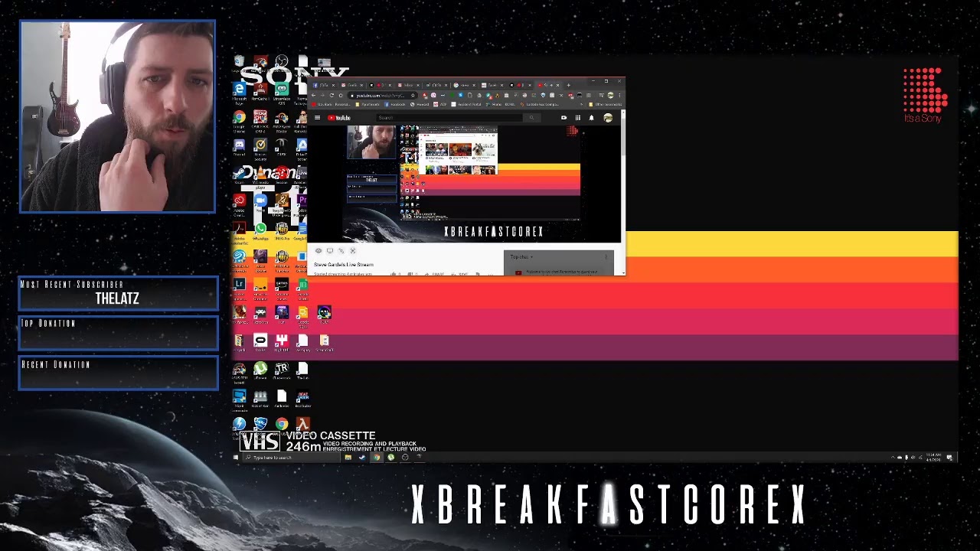Viewport: 980px width, 551px height.
Task: Click the "Steve Gardels Live Stream" video title
Action: (344, 265)
